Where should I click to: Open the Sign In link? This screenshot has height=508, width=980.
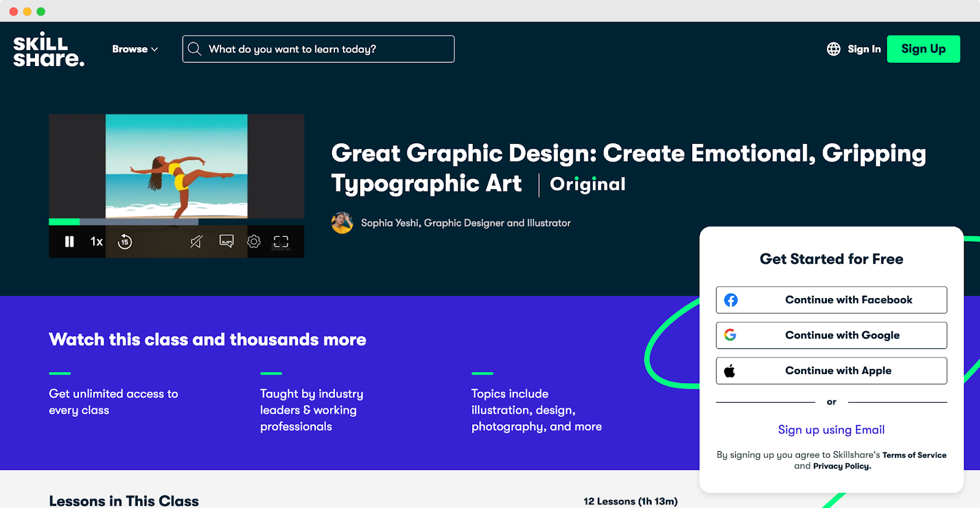(864, 49)
